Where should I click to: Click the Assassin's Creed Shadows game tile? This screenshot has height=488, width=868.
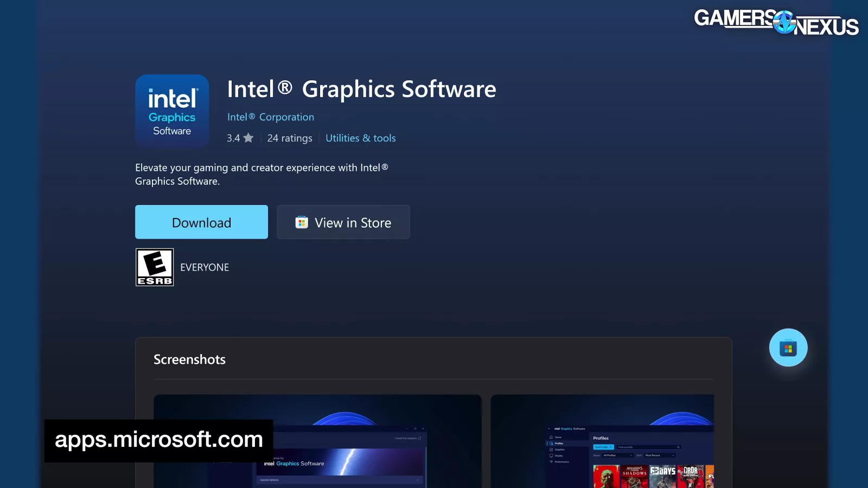(x=634, y=476)
